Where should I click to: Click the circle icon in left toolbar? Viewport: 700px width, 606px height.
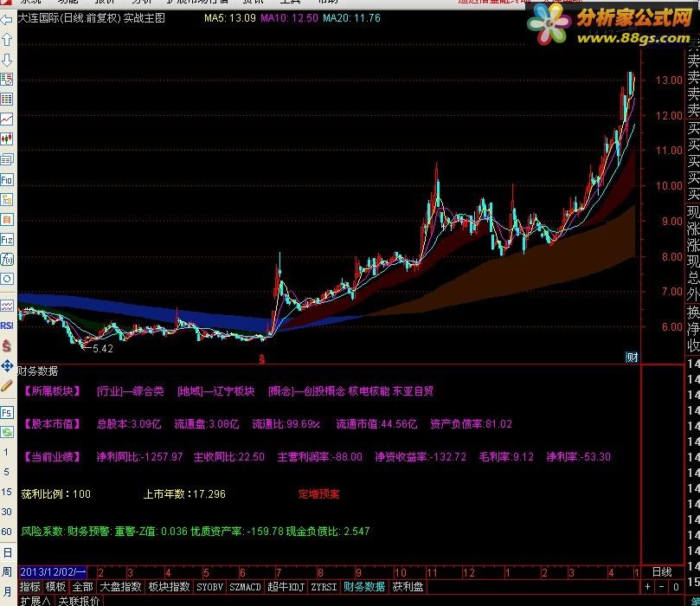6,279
